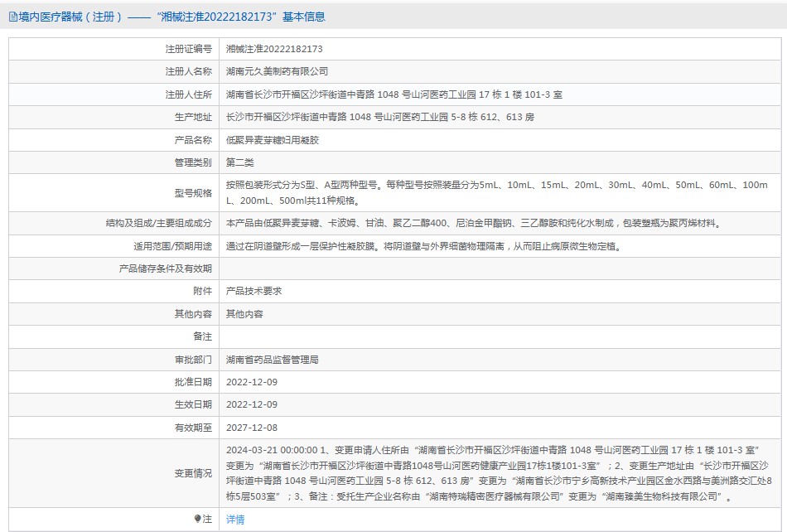
Task: Click the 型号规格 specification text
Action: (497, 192)
